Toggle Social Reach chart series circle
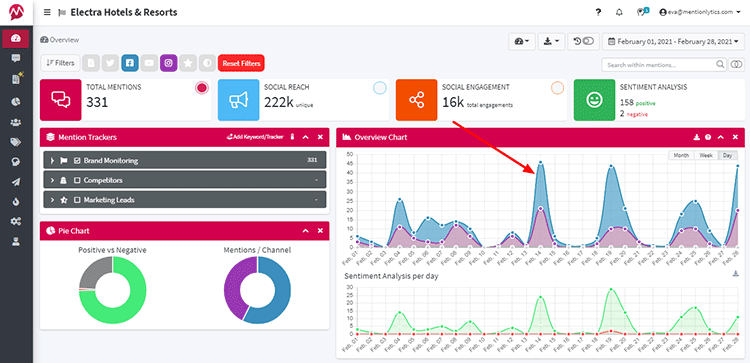 380,88
